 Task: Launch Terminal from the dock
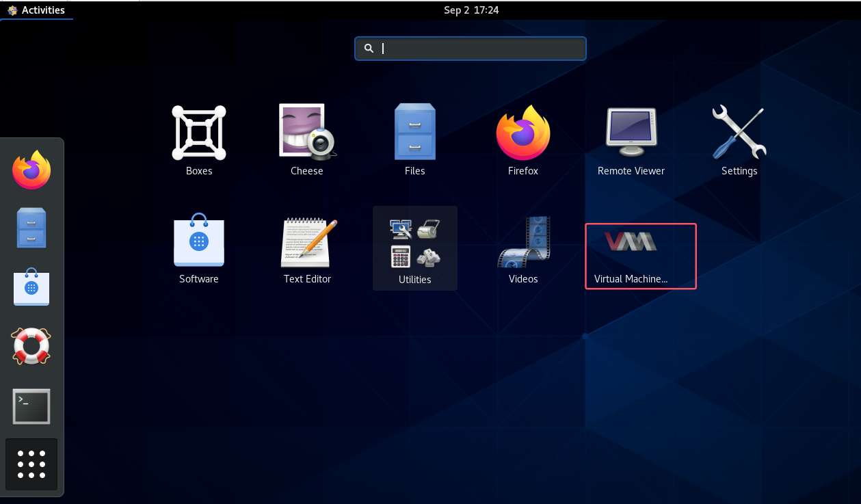(x=31, y=406)
